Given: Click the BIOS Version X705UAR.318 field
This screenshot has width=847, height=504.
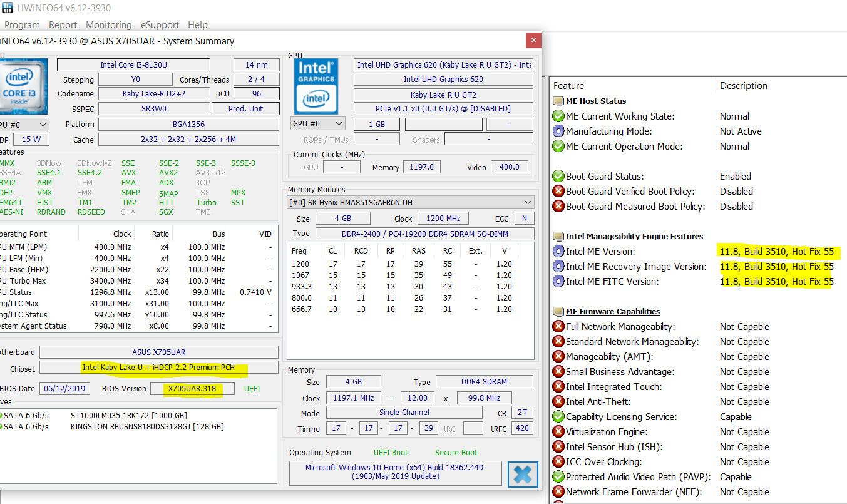Looking at the screenshot, I should tap(192, 389).
